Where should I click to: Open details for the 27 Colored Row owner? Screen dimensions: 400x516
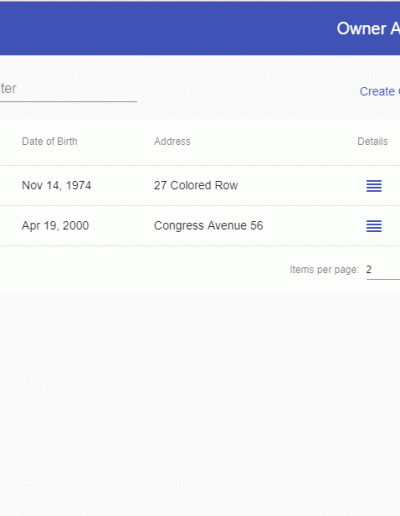point(374,186)
